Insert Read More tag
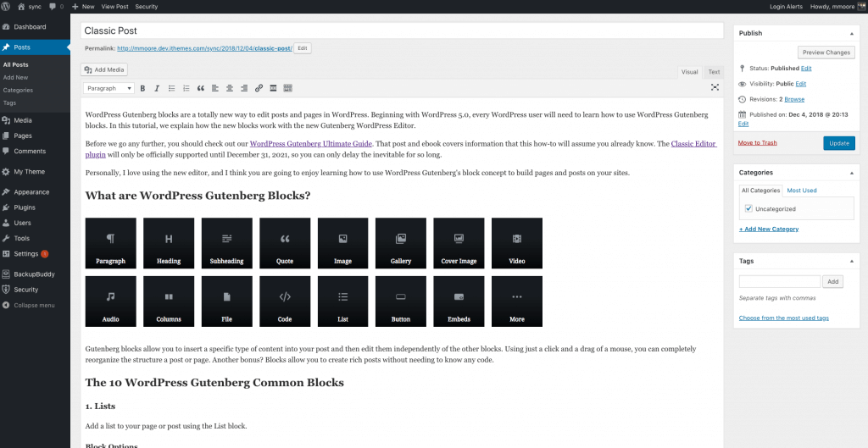This screenshot has height=448, width=868. [x=273, y=88]
